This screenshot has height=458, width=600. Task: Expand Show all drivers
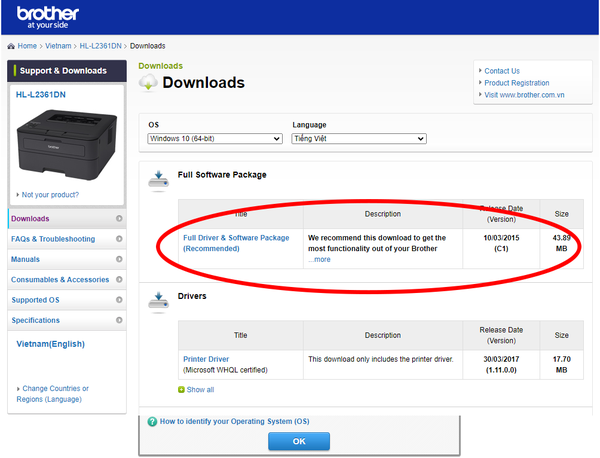[x=200, y=390]
